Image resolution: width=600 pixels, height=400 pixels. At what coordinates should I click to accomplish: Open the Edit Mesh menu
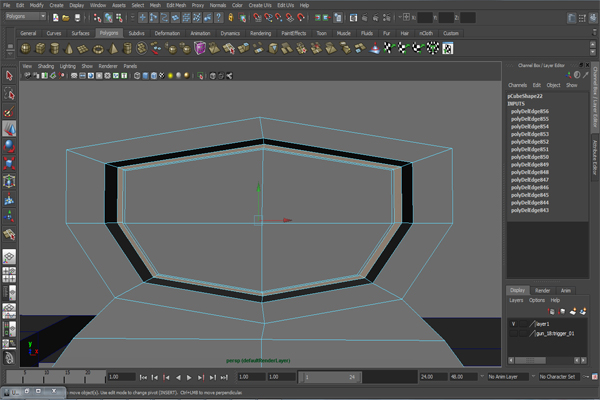click(176, 5)
